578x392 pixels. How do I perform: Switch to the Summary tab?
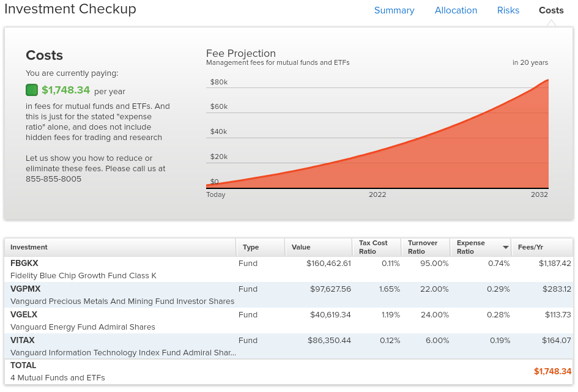tap(394, 10)
